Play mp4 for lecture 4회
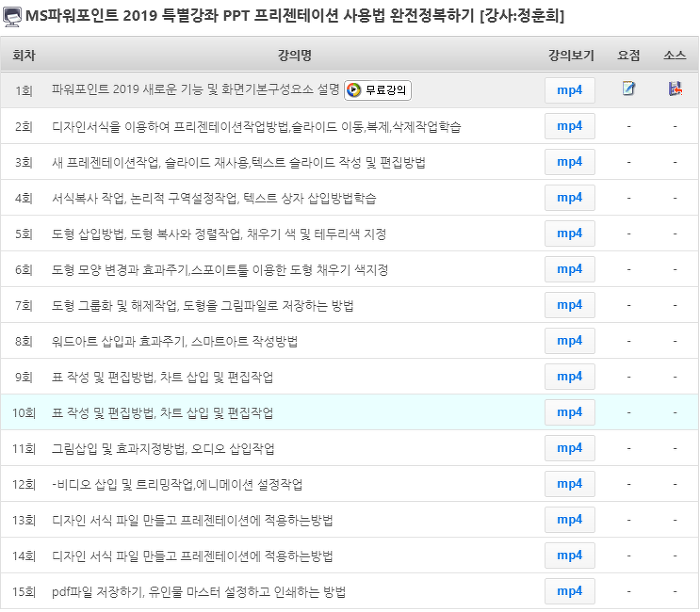The height and width of the screenshot is (612, 700). (570, 198)
